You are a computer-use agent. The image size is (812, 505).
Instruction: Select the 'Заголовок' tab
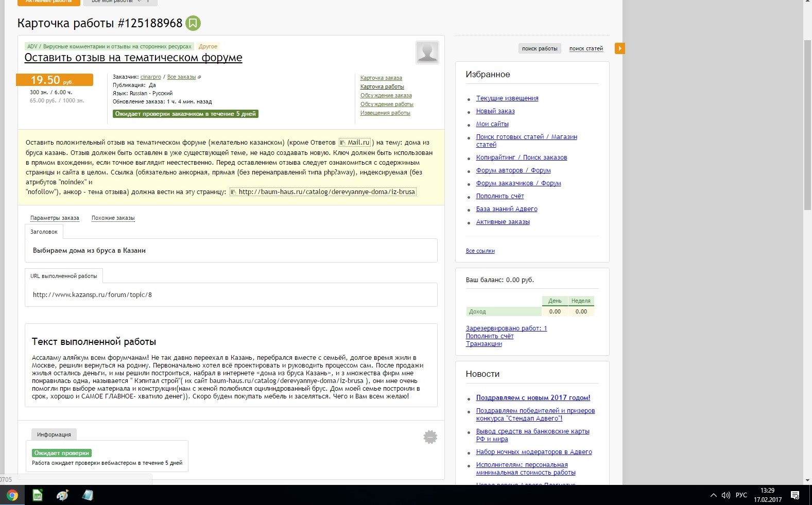[x=44, y=232]
